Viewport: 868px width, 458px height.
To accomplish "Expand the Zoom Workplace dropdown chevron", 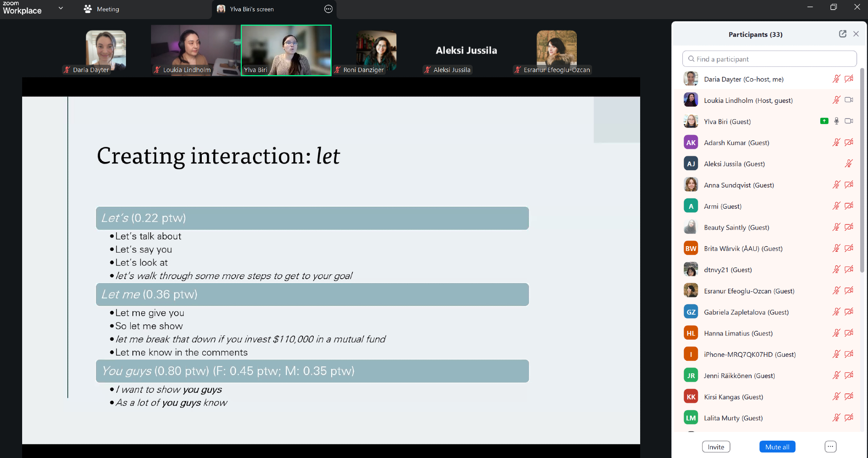I will point(61,8).
